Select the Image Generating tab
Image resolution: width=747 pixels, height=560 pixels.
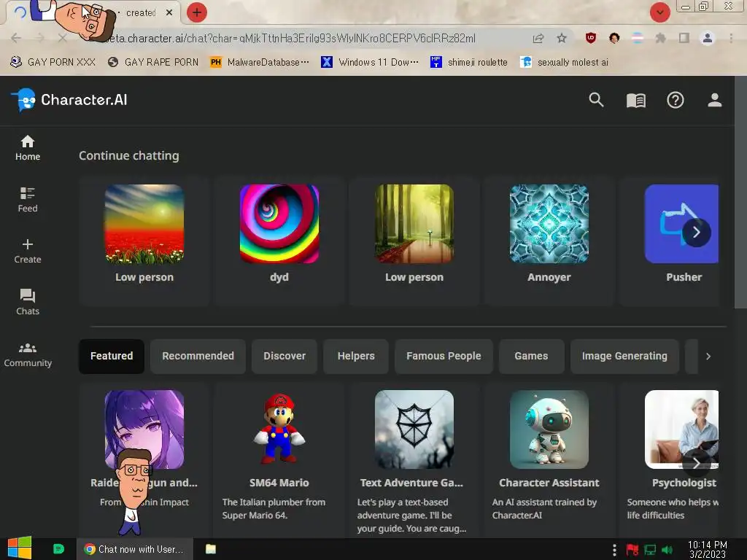coord(624,356)
